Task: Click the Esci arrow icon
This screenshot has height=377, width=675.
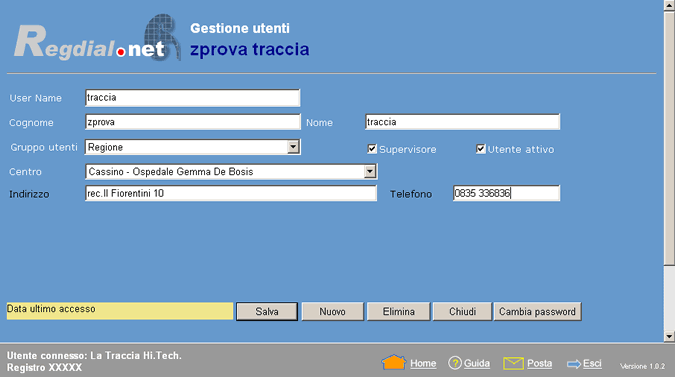Action: (574, 364)
